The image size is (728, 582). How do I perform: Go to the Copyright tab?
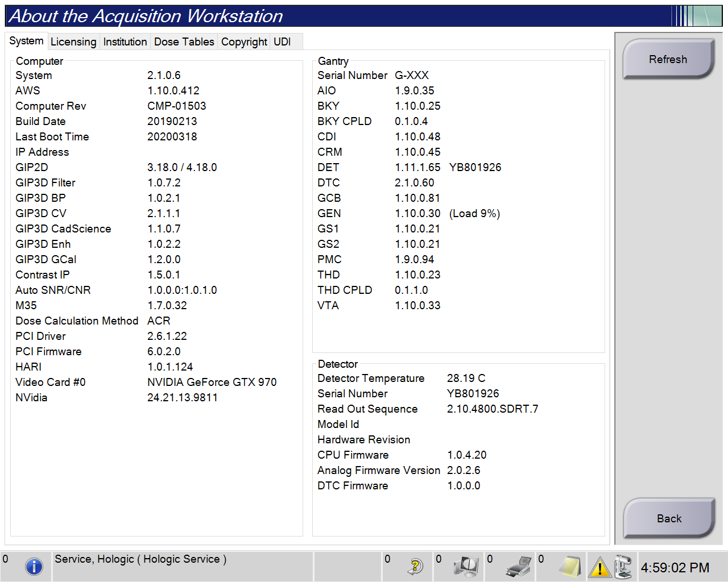(x=244, y=42)
